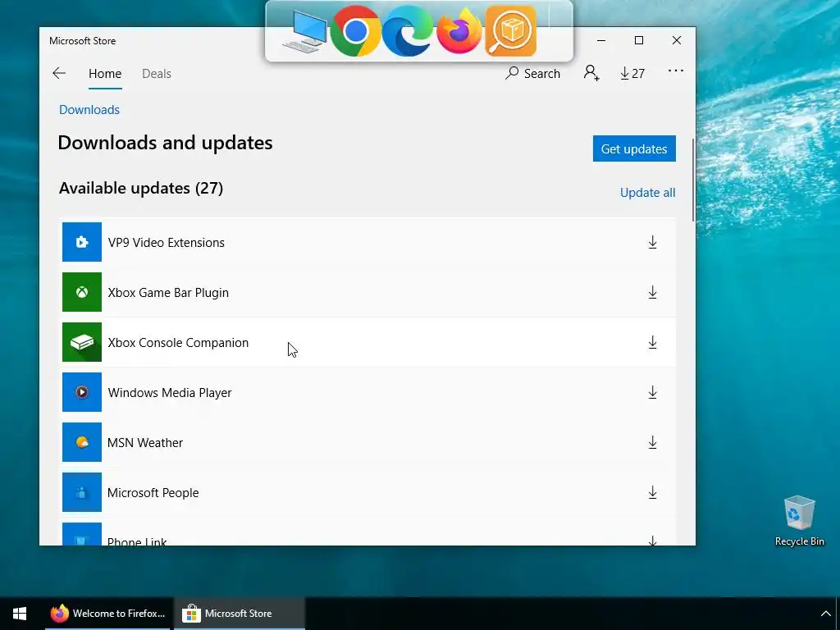
Task: Maximize the Microsoft Store window
Action: pyautogui.click(x=638, y=41)
